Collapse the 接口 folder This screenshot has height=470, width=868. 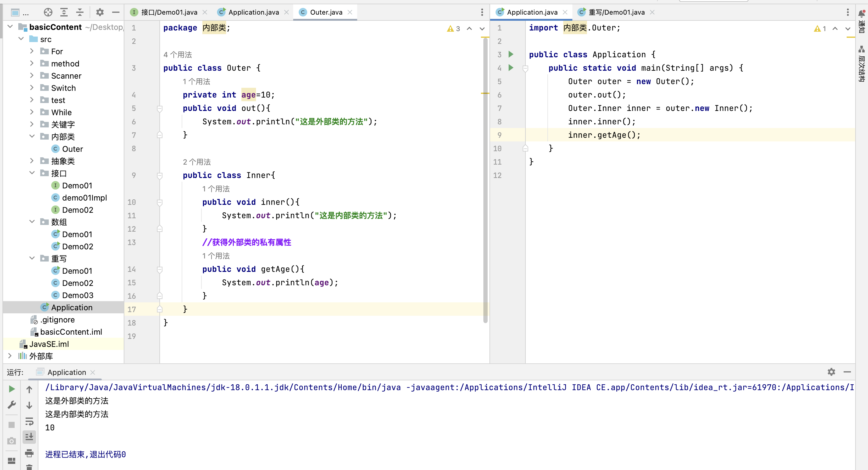click(x=32, y=173)
